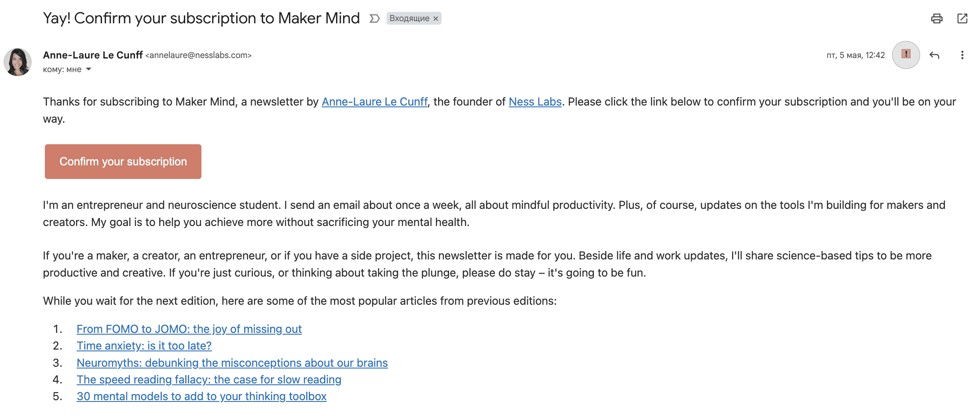Remove the Входящие label with the x

click(435, 19)
